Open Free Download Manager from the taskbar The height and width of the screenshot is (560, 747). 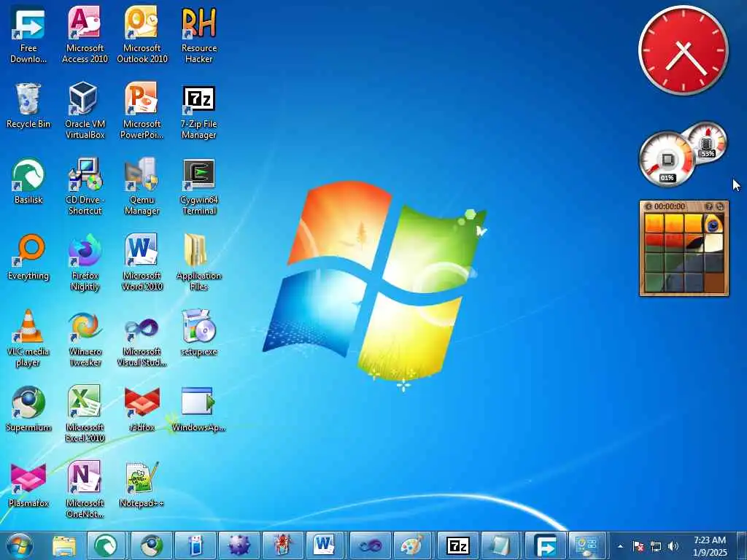click(x=544, y=545)
